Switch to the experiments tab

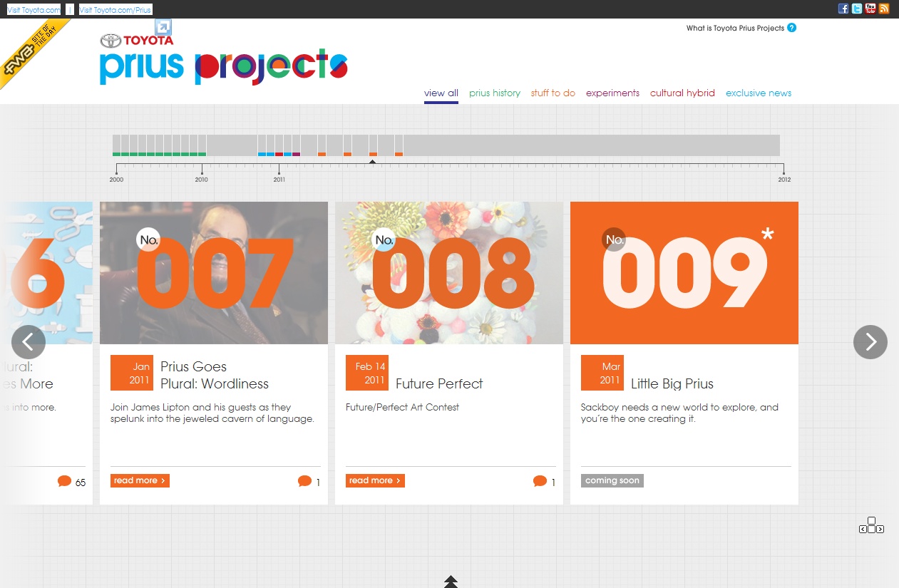[612, 93]
